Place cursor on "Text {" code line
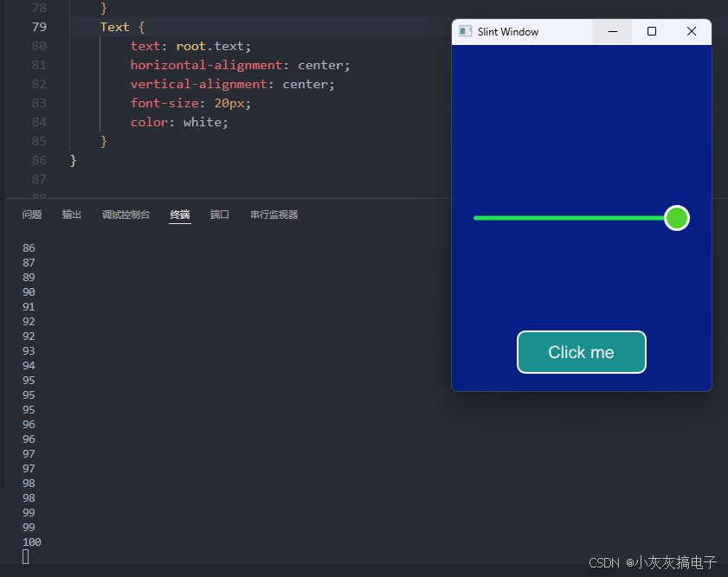 [x=123, y=27]
